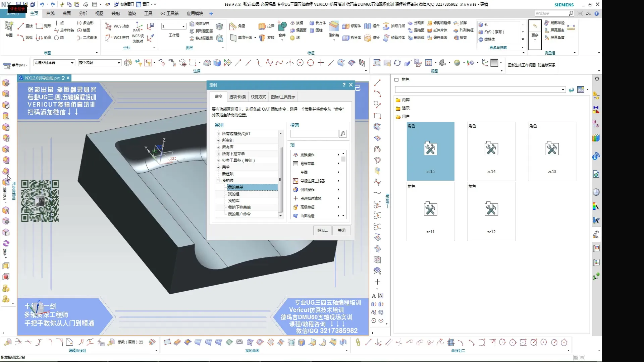This screenshot has width=644, height=362.
Task: Collapse the 我的项 tree node
Action: tap(218, 181)
